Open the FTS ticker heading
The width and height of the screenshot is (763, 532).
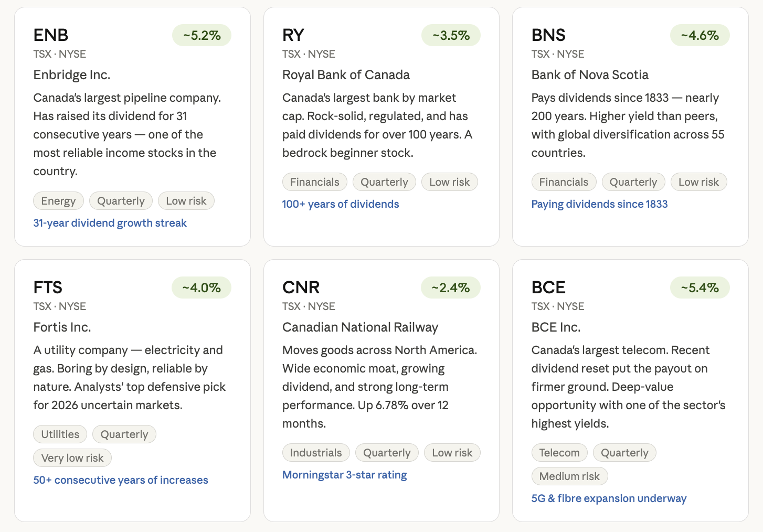[48, 288]
